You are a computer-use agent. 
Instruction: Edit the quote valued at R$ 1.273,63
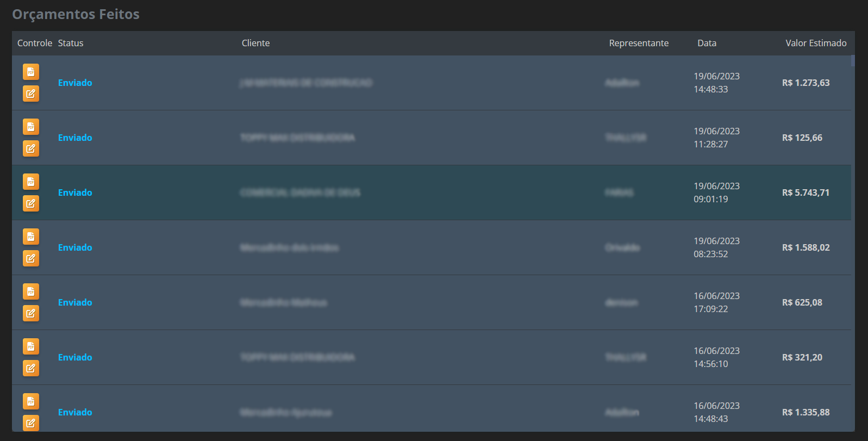(x=31, y=94)
